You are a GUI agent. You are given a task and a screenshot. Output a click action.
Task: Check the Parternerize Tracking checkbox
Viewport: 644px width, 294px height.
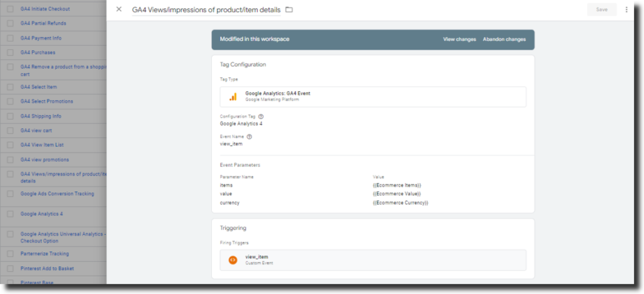(10, 254)
